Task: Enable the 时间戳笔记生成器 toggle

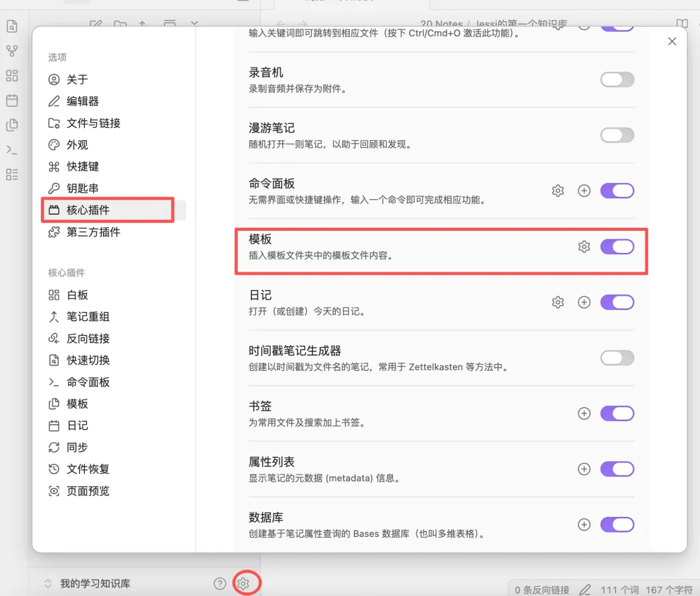Action: (x=617, y=358)
